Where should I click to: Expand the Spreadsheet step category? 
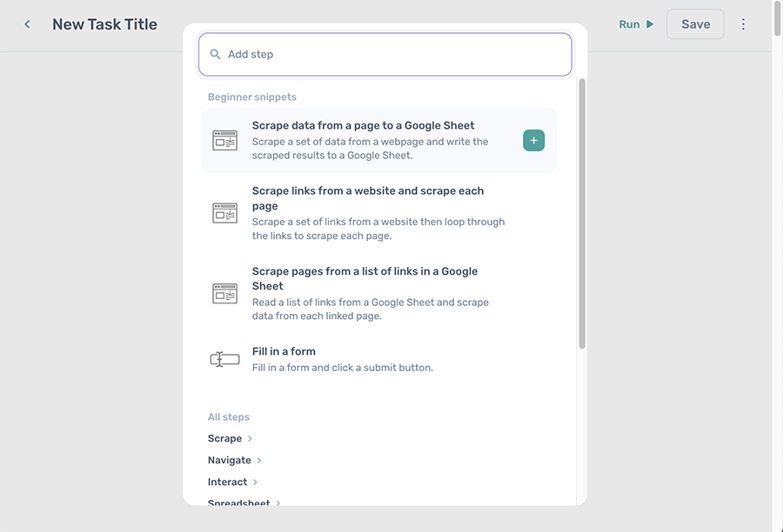[x=241, y=503]
